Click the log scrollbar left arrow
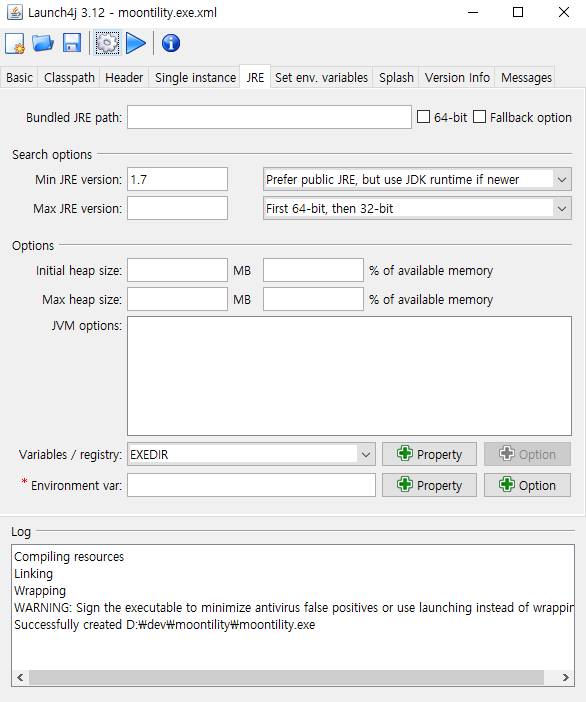586x702 pixels. (x=20, y=677)
